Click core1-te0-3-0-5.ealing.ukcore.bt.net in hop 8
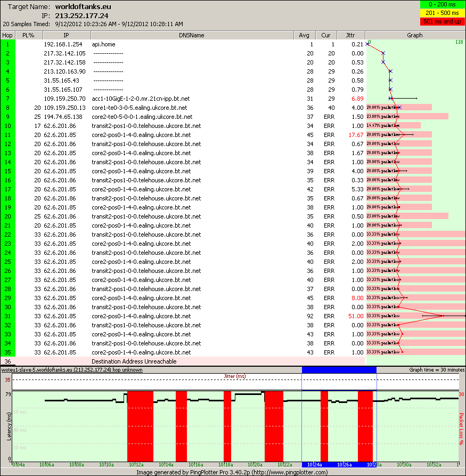Viewport: 466px width, 476px height. pos(139,108)
